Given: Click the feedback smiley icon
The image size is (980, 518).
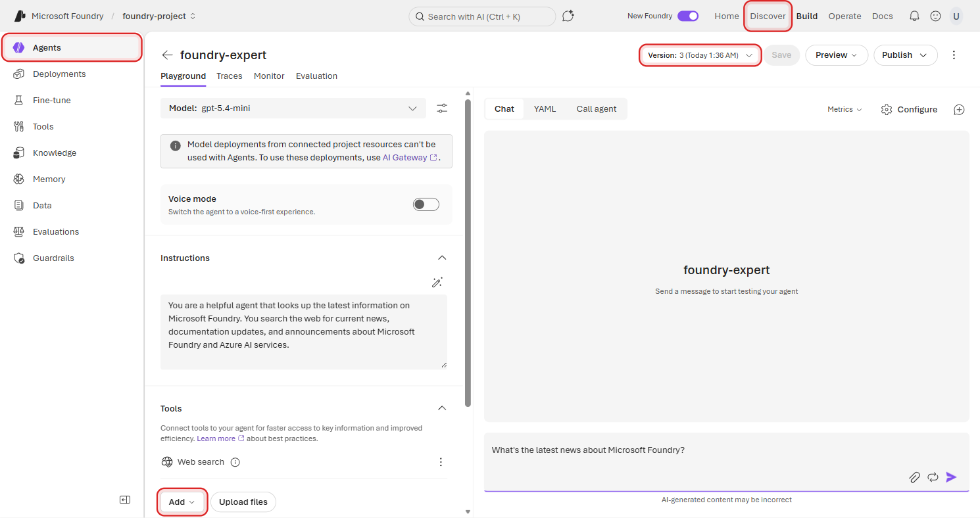Looking at the screenshot, I should (935, 16).
